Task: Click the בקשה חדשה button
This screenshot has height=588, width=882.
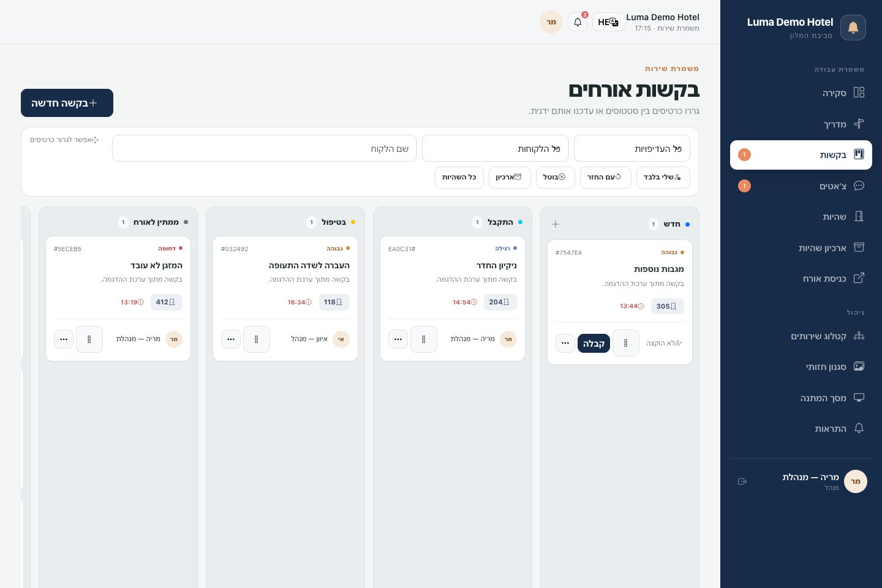Action: pos(67,103)
